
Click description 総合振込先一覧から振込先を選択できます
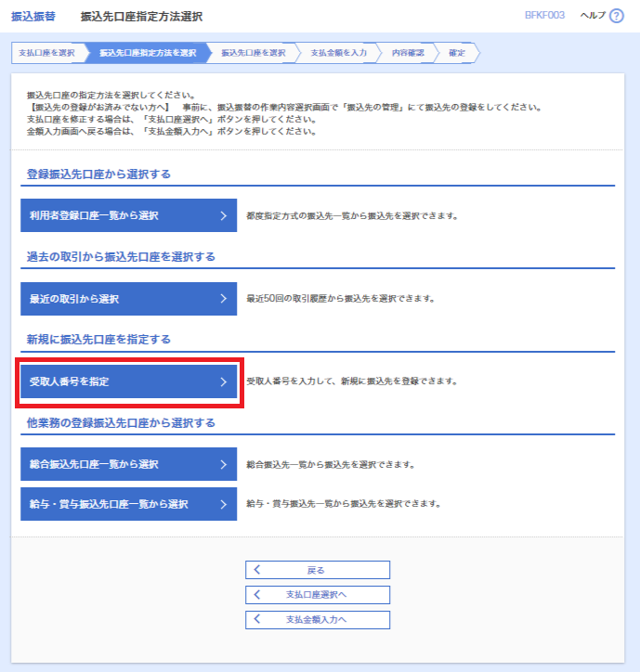(331, 465)
